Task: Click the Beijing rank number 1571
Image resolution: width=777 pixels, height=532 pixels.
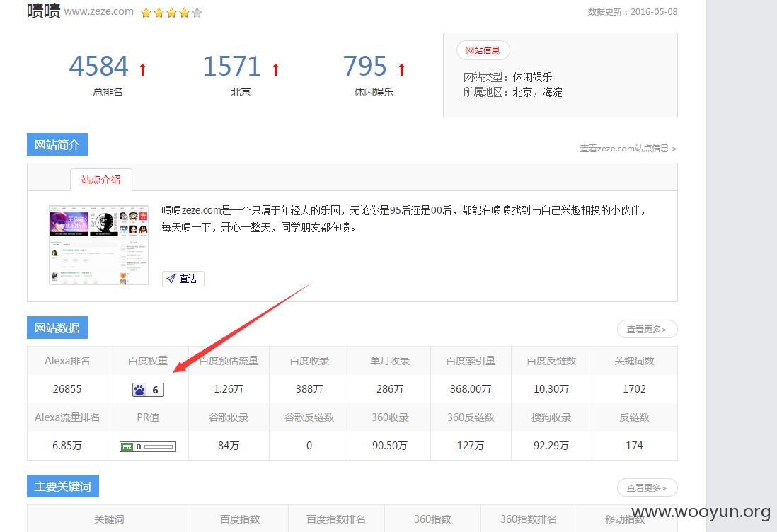Action: point(232,66)
